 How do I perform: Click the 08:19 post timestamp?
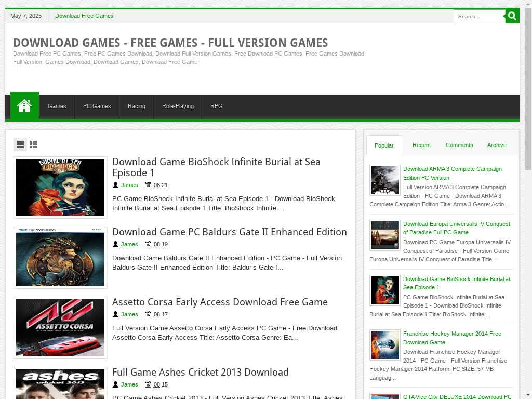[x=161, y=244]
